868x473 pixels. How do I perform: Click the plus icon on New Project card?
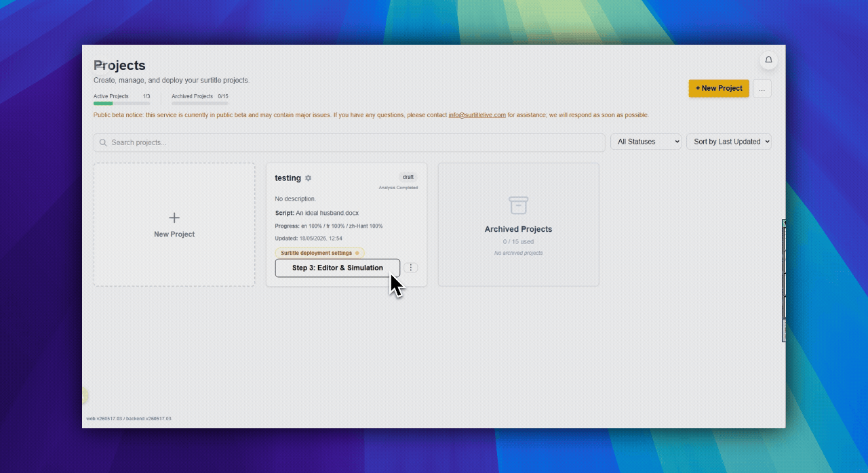tap(174, 218)
